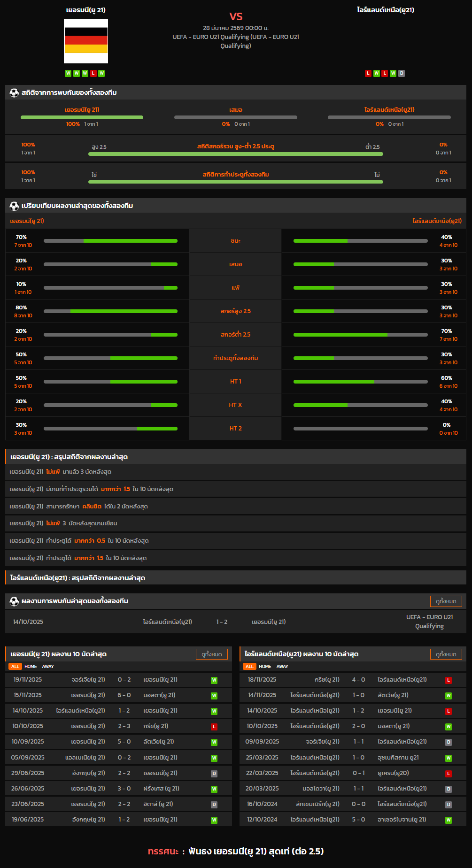Click the grey D badge in Northern Ireland's form row
Image resolution: width=472 pixels, height=868 pixels.
coord(402,73)
